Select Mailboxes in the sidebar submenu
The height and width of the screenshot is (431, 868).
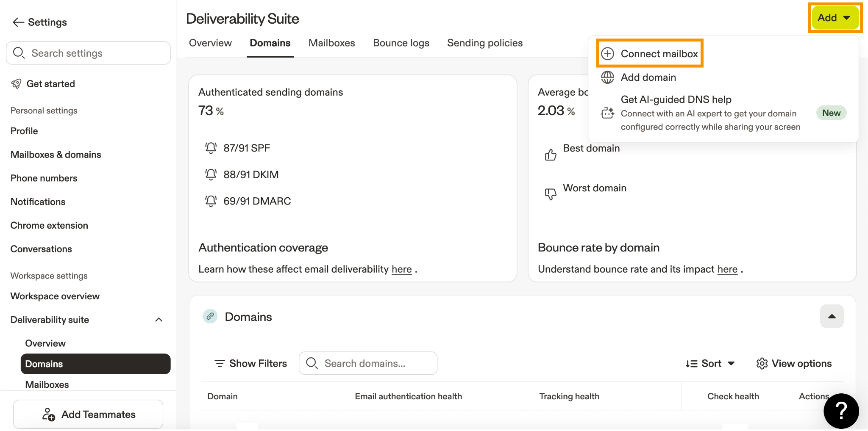click(x=47, y=384)
